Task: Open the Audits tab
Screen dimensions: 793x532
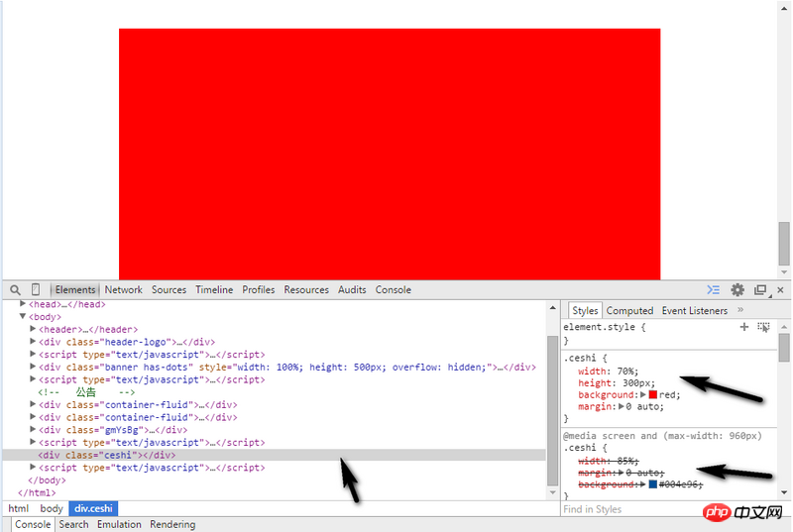Action: [x=352, y=289]
